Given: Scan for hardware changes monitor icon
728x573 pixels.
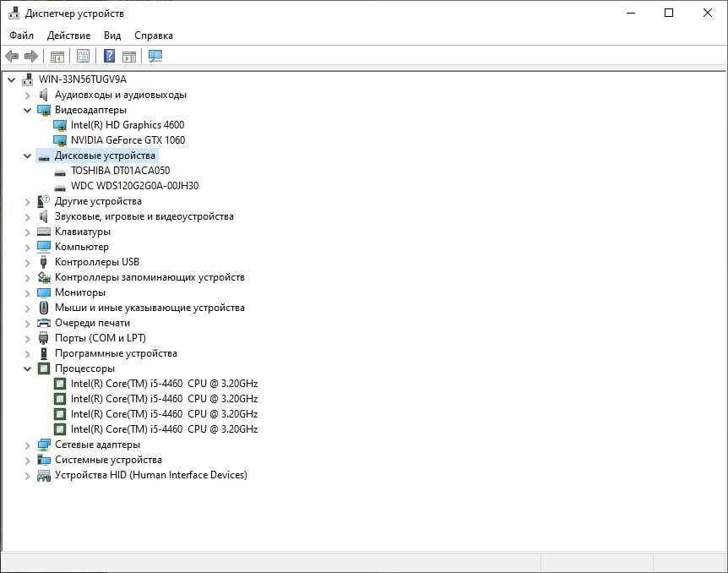Looking at the screenshot, I should 155,57.
